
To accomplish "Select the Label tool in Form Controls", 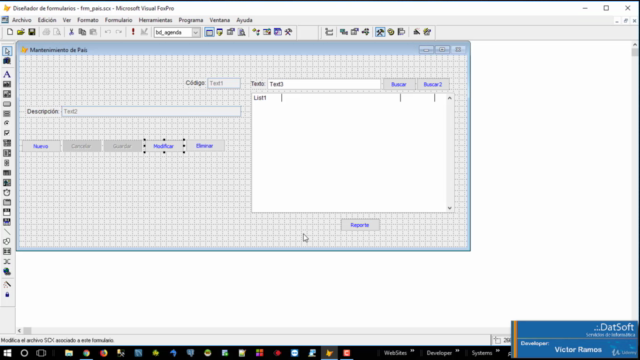I will 7,74.
